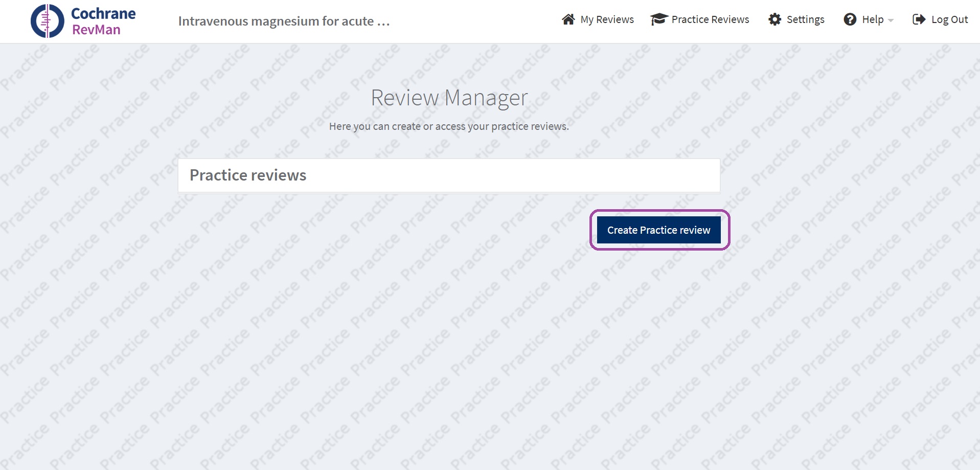Click the house icon beside My Reviews
Image resolution: width=980 pixels, height=470 pixels.
(568, 19)
